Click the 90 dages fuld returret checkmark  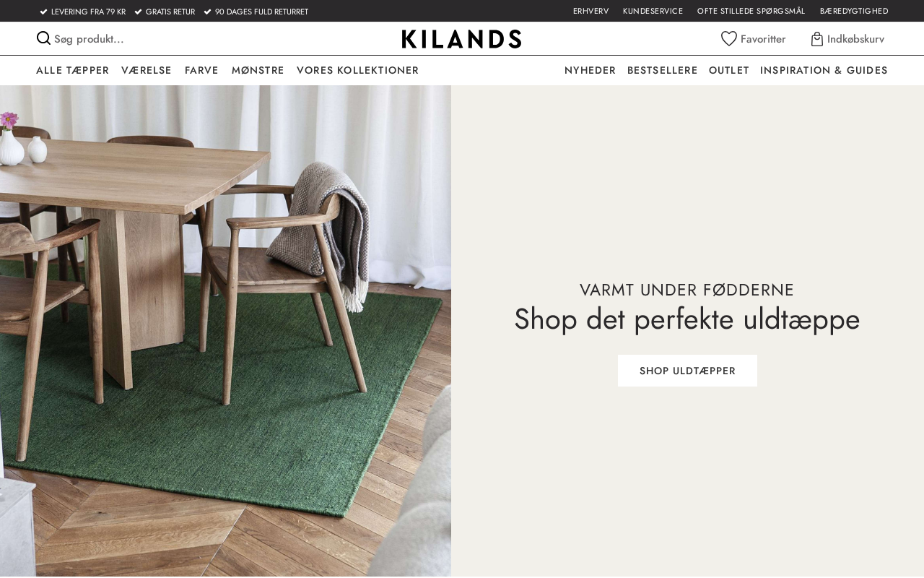point(207,12)
